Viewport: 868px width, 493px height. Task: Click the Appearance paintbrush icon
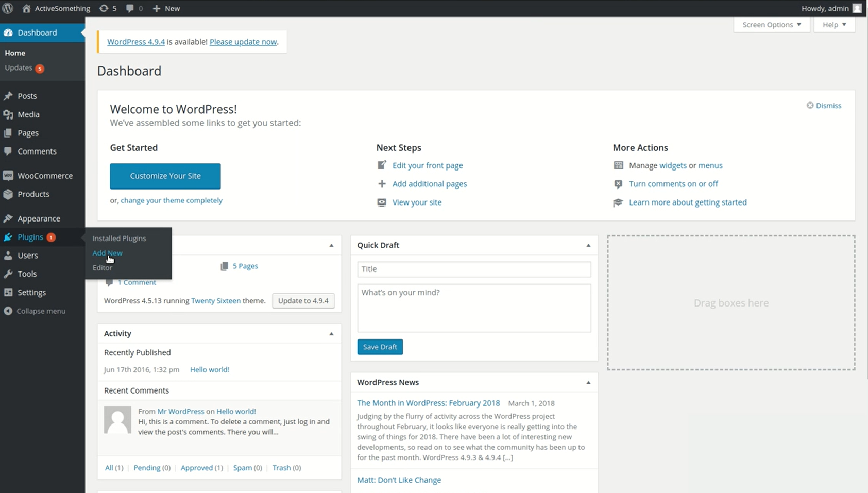pos(8,218)
